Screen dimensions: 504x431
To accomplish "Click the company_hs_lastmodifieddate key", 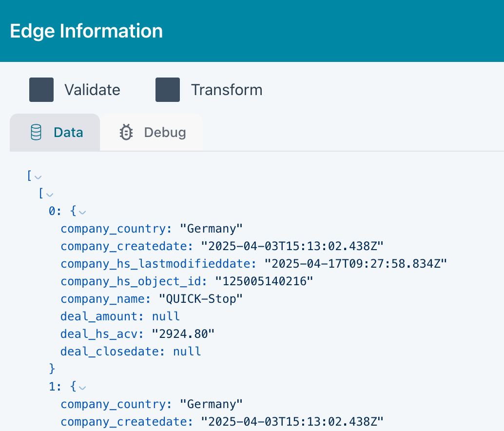I will [x=158, y=264].
